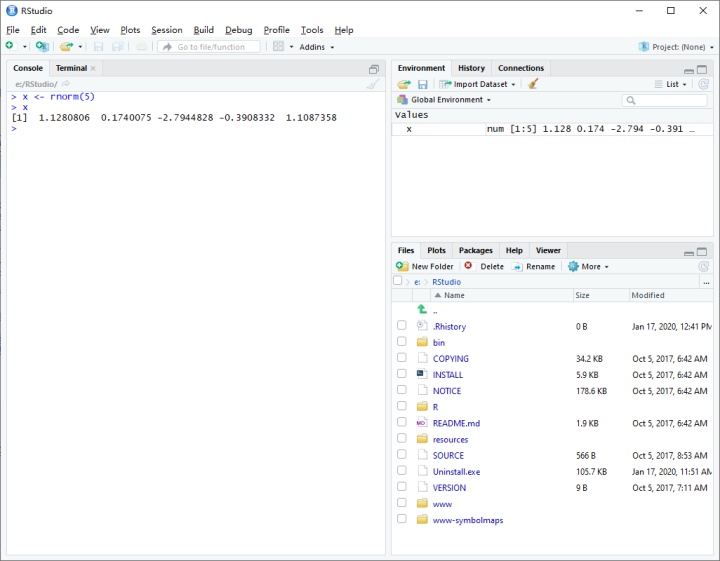Minimize the Environment pane
The image size is (720, 561).
pyautogui.click(x=689, y=71)
